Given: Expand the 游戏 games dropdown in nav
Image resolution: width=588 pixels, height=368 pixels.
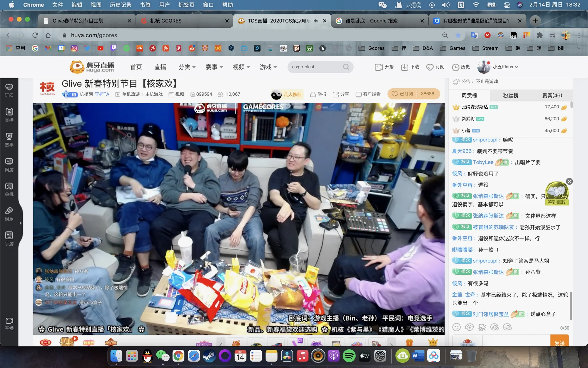Looking at the screenshot, I should [268, 67].
